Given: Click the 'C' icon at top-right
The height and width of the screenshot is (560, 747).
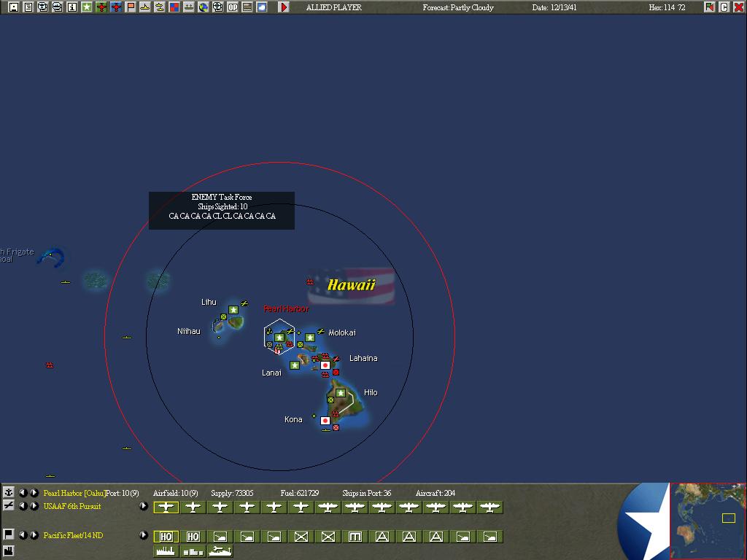Looking at the screenshot, I should [724, 7].
